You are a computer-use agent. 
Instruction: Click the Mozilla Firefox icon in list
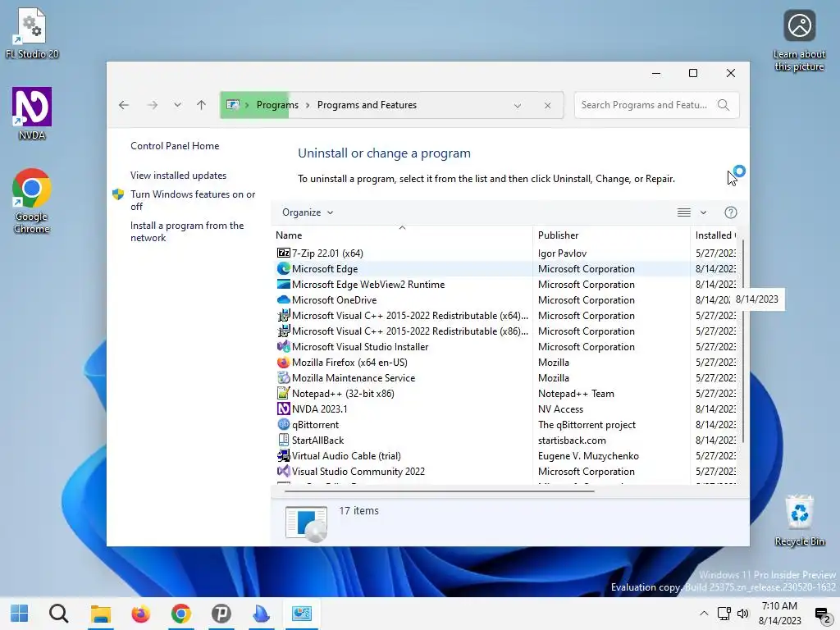(283, 362)
